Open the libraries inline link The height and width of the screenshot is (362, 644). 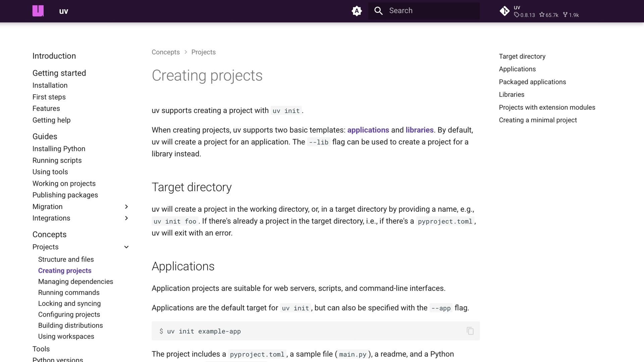point(419,130)
